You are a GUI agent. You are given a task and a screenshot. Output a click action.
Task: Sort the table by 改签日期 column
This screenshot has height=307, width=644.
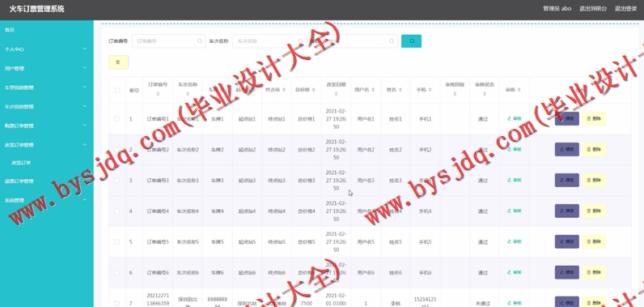336,94
